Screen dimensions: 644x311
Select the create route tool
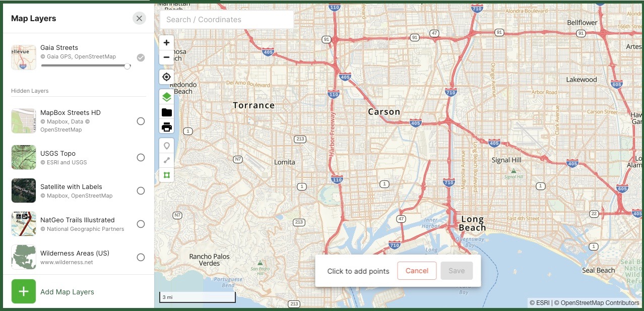[166, 160]
